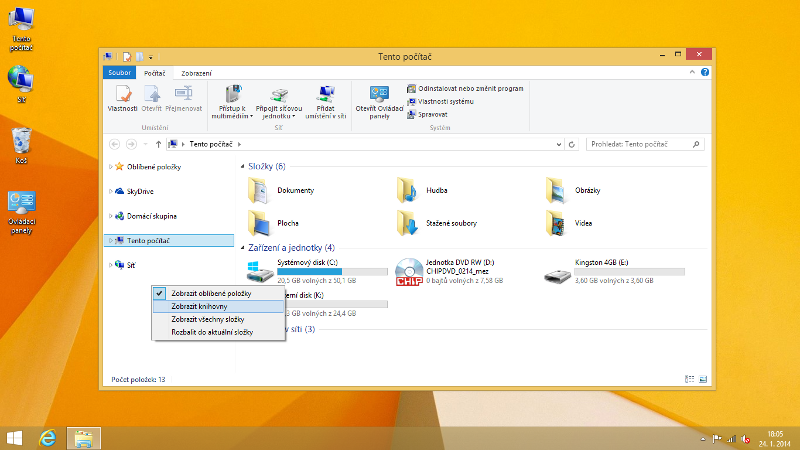Viewport: 800px width, 450px height.
Task: Open the Připojit síťovou jednotku dropdown
Action: [279, 116]
